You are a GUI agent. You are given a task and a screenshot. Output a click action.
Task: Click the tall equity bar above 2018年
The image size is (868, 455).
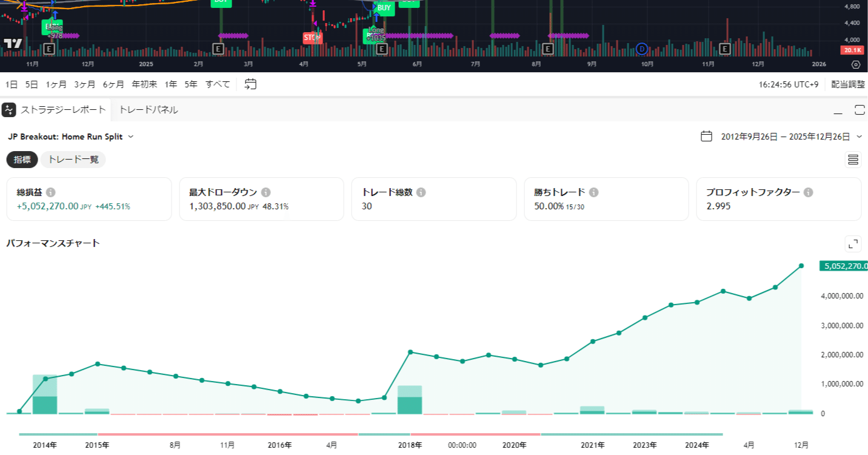[x=410, y=400]
